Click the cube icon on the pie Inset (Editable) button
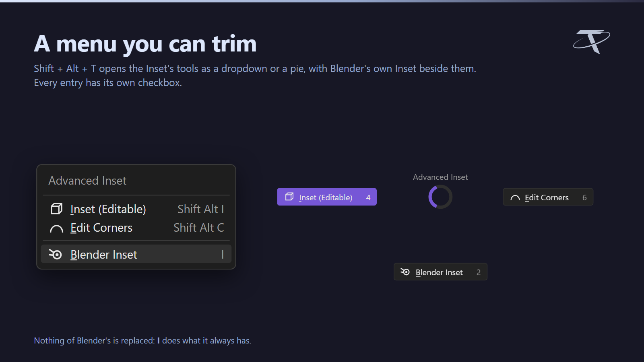 289,197
